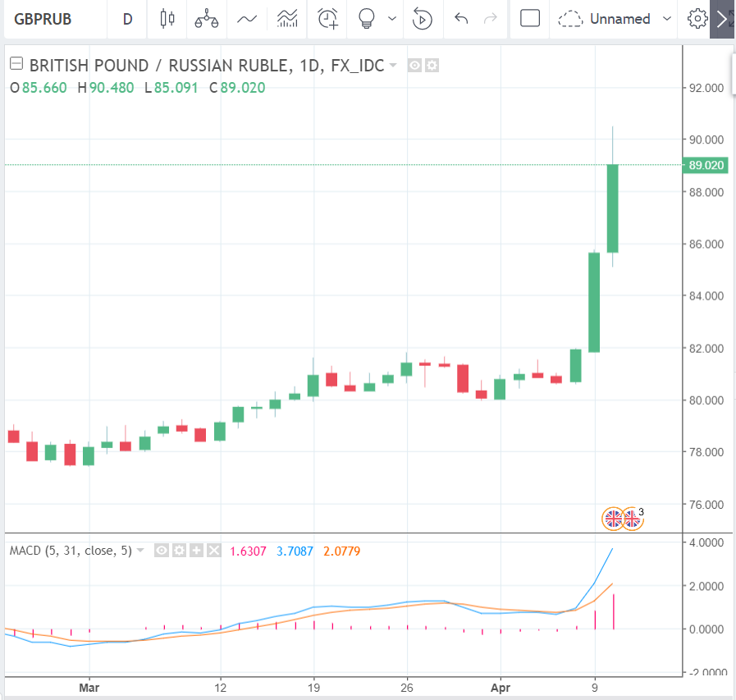
Task: Click the 26 date on time axis
Action: (x=407, y=688)
